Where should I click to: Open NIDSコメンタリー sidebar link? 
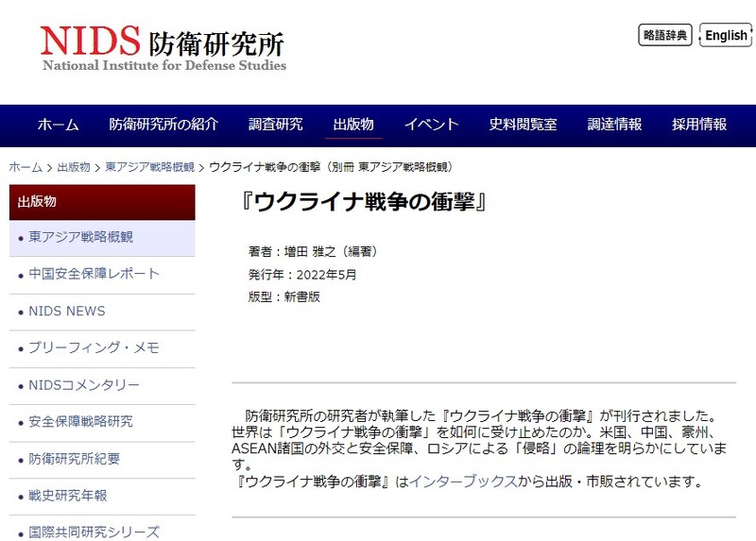click(84, 385)
